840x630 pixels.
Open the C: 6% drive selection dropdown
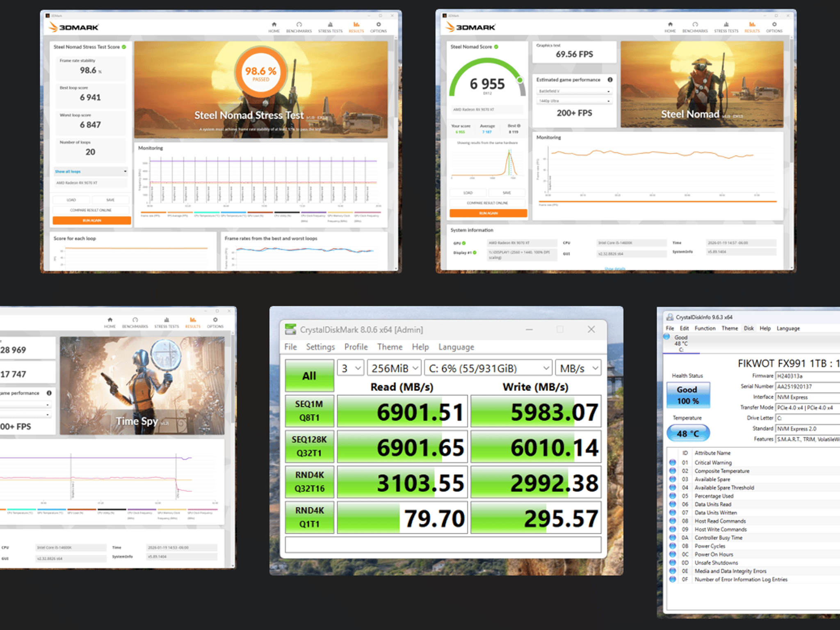[x=488, y=368]
